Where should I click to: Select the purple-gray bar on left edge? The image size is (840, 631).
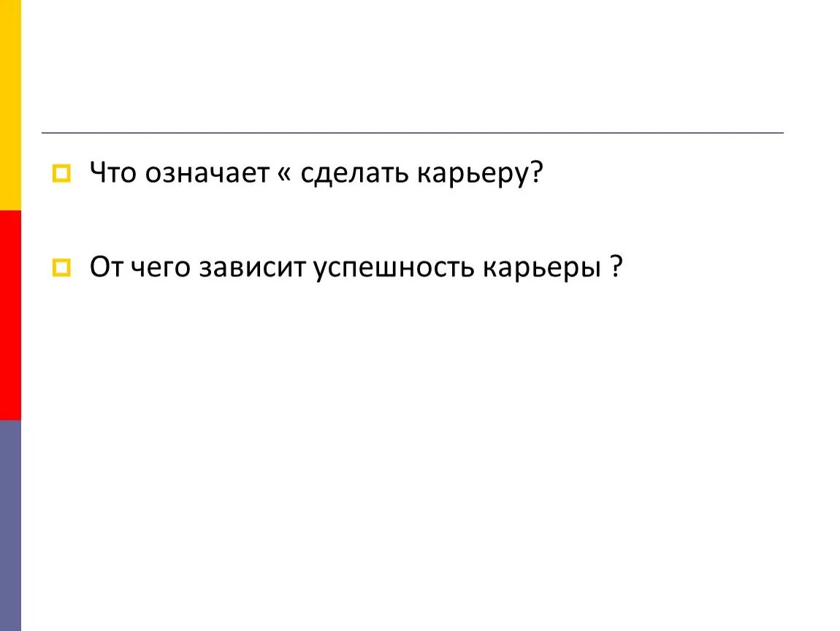coord(10,526)
